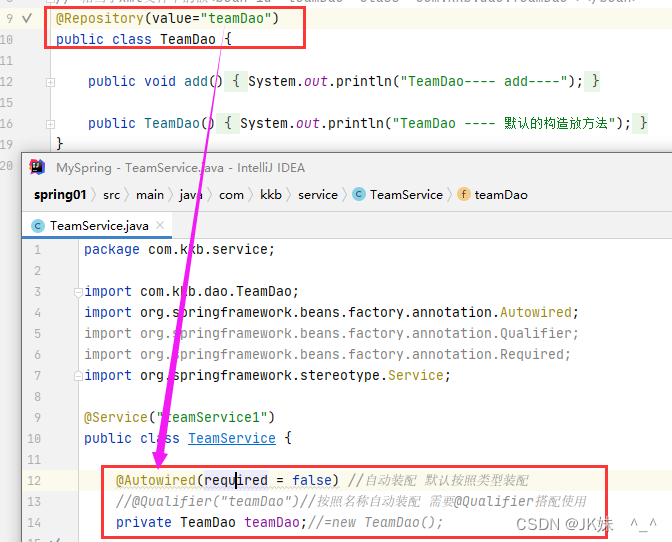The width and height of the screenshot is (672, 542).
Task: Click the teamDao field icon in breadcrumb
Action: coord(463,195)
